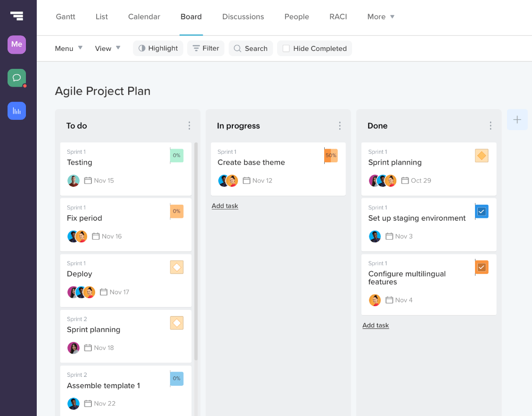The width and height of the screenshot is (532, 416).
Task: Open the Menu dropdown
Action: 68,48
